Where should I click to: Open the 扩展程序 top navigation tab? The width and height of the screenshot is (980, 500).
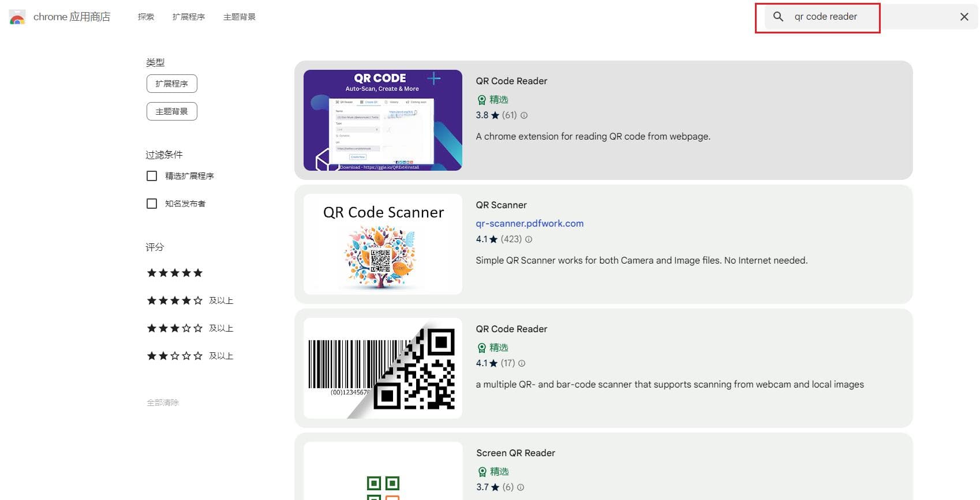[189, 17]
